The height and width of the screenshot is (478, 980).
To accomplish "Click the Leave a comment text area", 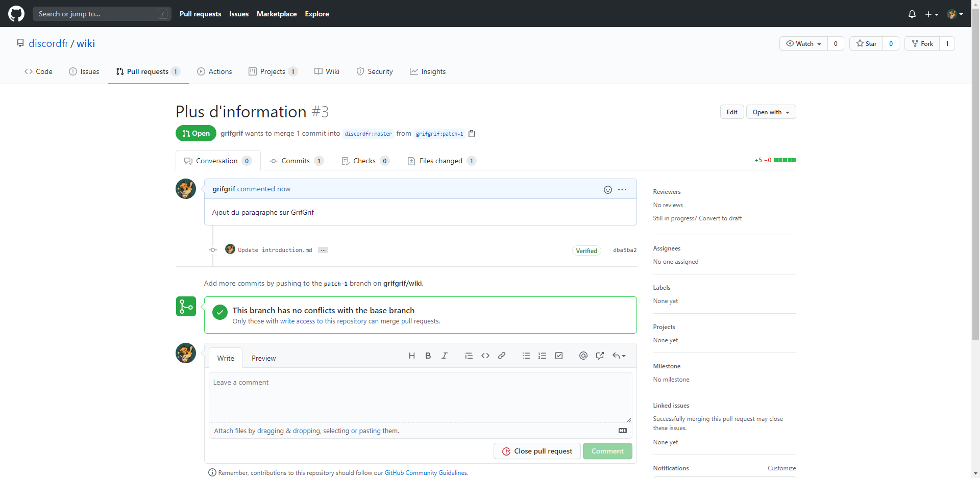I will (421, 397).
